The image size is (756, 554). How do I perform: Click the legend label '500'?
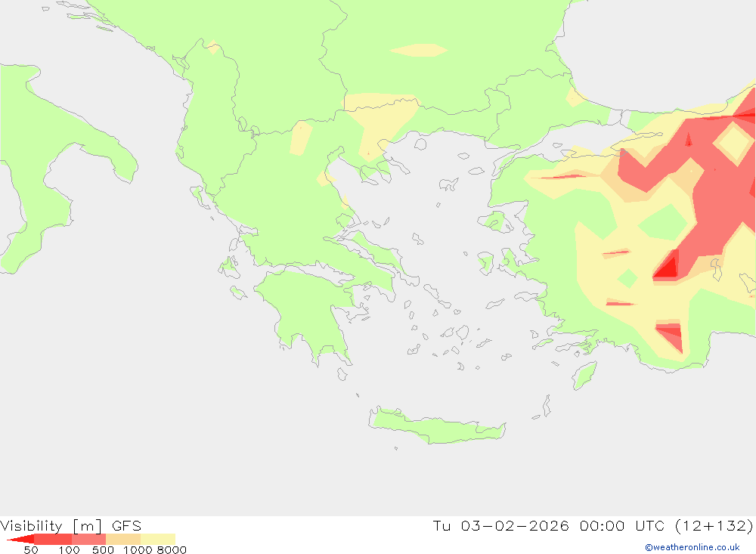click(103, 549)
